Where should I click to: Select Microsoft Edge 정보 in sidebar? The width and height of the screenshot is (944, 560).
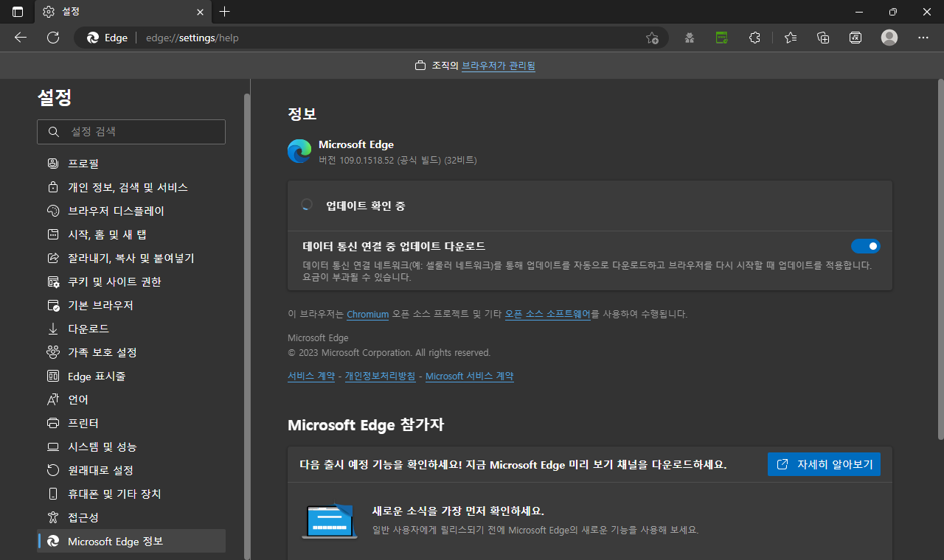131,541
